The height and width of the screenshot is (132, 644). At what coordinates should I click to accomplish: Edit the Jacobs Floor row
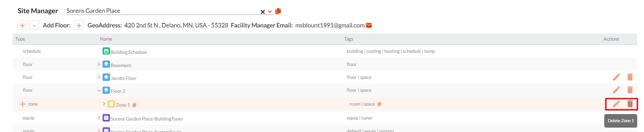pyautogui.click(x=616, y=77)
